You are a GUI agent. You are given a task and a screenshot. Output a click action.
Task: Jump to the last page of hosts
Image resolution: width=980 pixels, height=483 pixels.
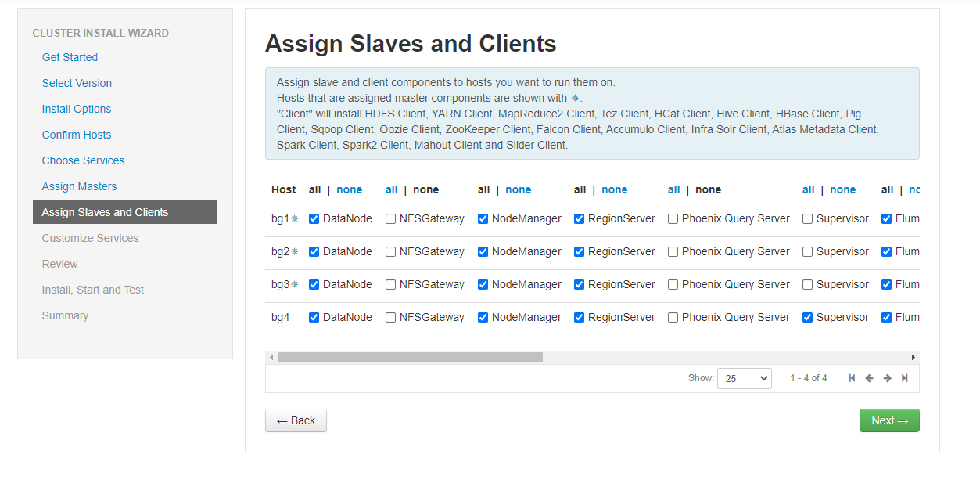pos(905,378)
